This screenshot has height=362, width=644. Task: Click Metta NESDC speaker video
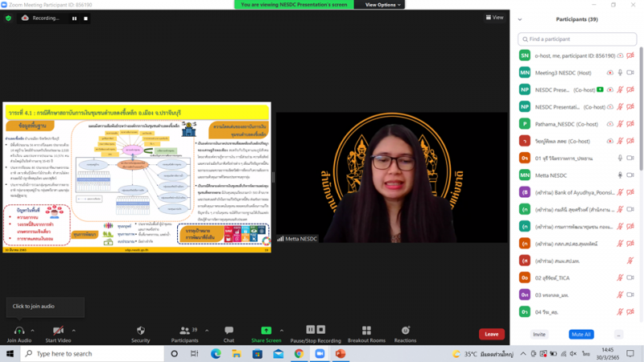(x=392, y=177)
